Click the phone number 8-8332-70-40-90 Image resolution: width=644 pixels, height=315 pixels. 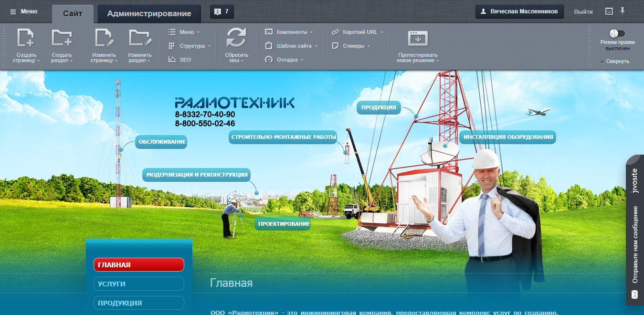point(205,115)
